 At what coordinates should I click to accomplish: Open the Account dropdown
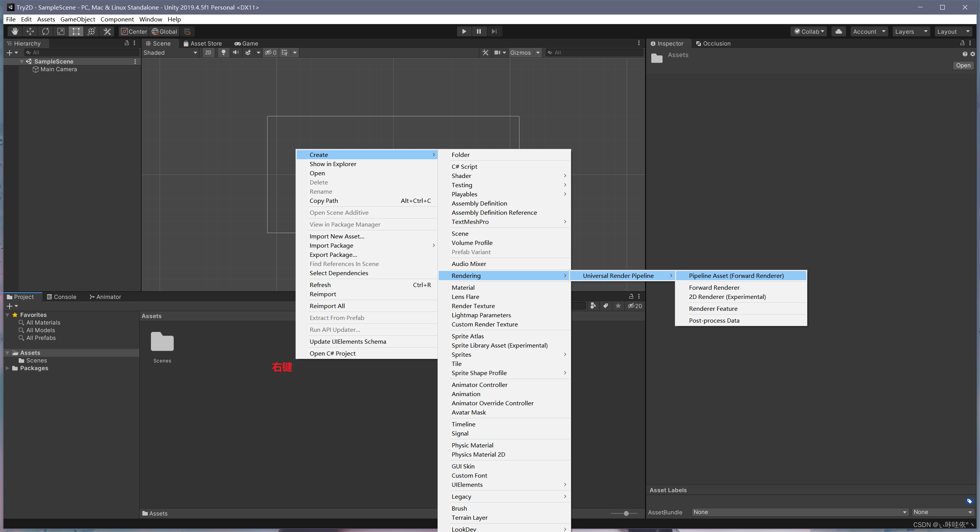[x=869, y=31]
